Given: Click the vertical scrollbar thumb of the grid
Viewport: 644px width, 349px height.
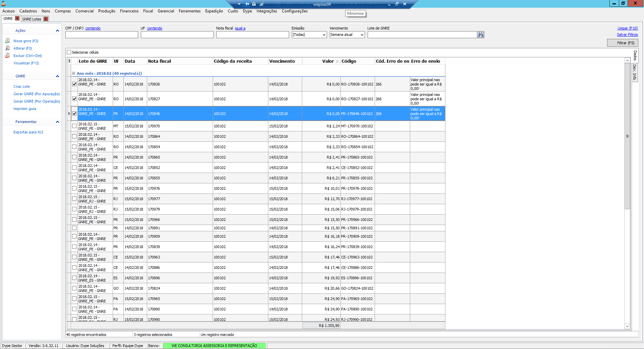Looking at the screenshot, I should coord(627,136).
